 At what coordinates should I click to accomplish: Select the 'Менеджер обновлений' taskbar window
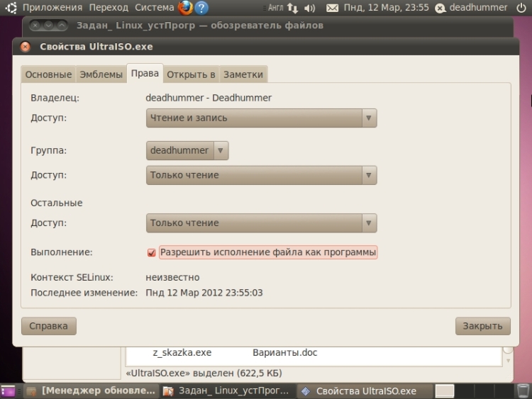point(91,390)
